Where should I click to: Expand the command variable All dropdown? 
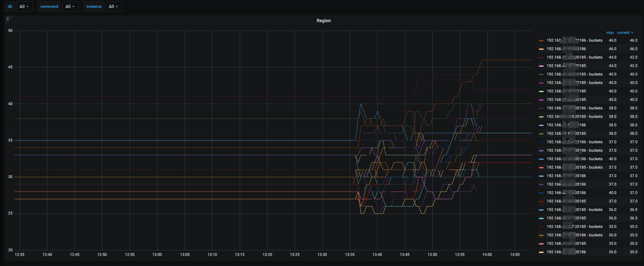70,7
